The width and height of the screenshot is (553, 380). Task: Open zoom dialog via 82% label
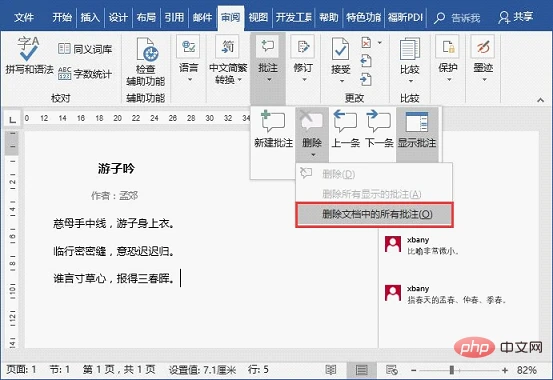(527, 370)
